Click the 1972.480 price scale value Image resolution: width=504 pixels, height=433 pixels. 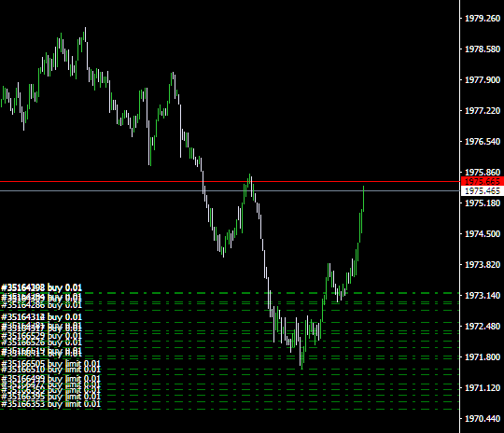coord(483,326)
